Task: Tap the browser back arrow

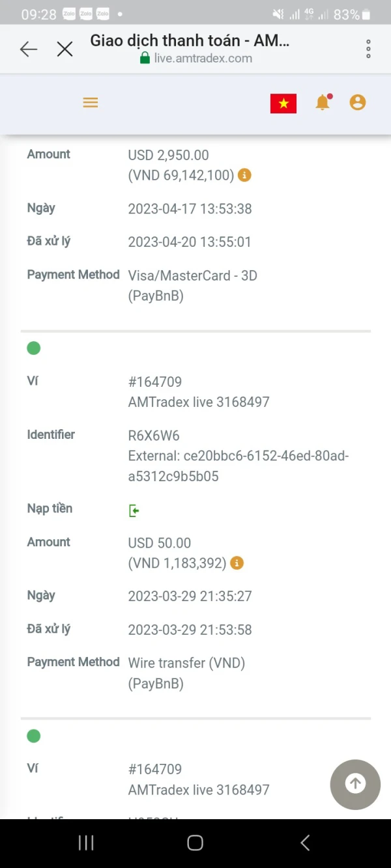Action: point(29,49)
